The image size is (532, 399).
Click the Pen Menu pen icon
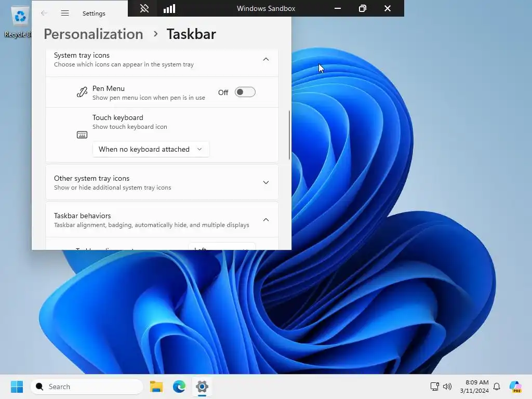click(x=82, y=92)
